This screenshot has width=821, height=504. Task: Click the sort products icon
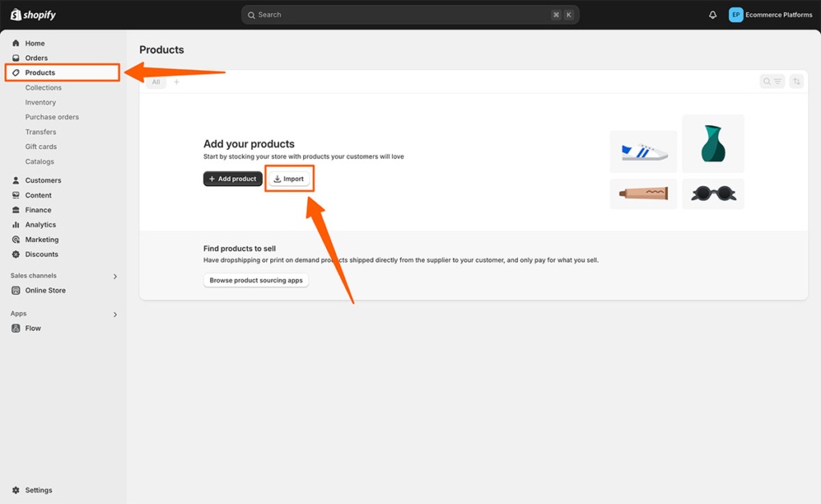click(796, 81)
